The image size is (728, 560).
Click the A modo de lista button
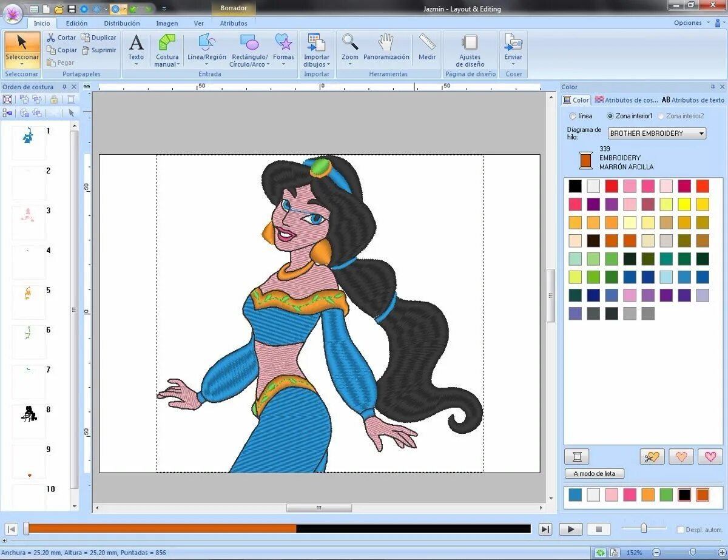595,474
